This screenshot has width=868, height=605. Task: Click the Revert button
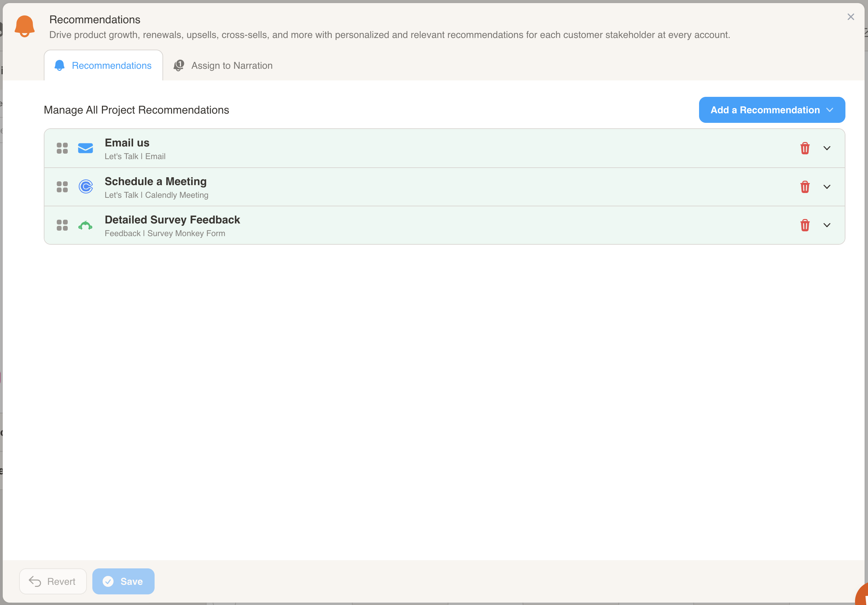tap(53, 581)
